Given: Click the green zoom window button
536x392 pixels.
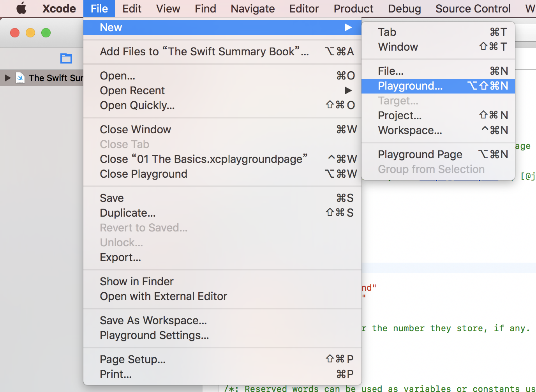Looking at the screenshot, I should (x=46, y=33).
